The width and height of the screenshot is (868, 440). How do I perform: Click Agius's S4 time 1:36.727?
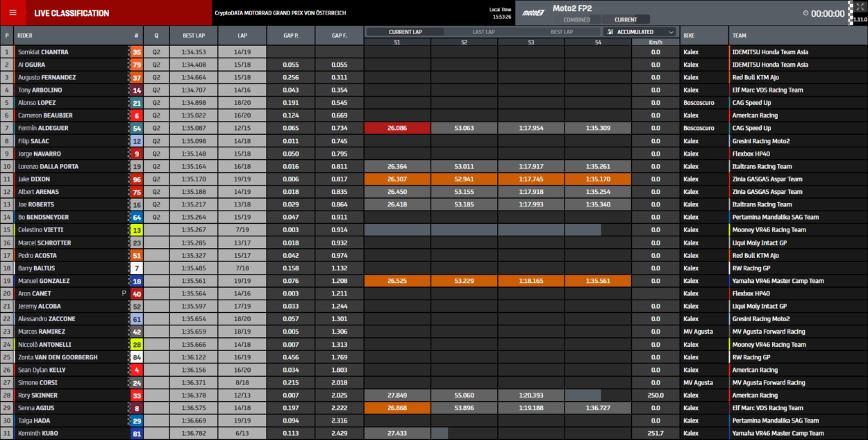598,408
